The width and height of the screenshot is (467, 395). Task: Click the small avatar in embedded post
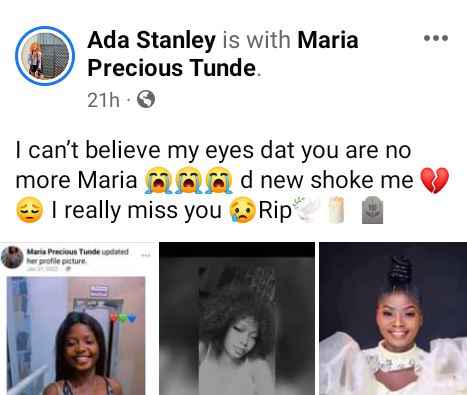12,257
